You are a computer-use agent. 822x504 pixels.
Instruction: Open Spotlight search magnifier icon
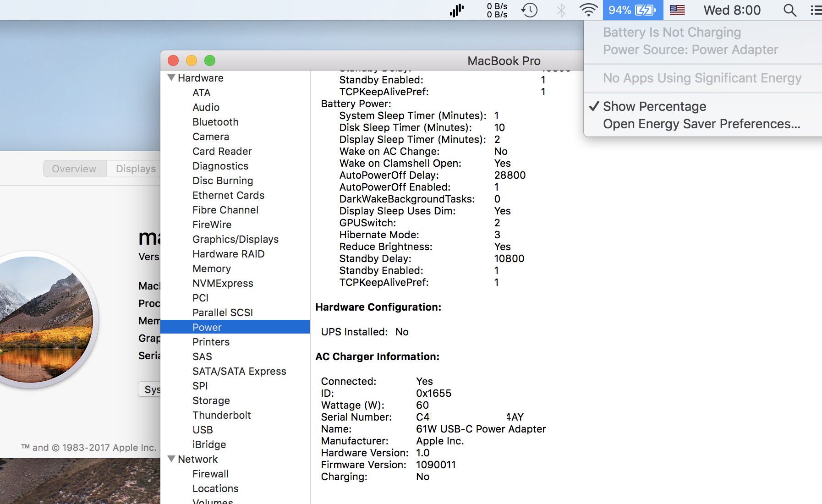tap(790, 10)
